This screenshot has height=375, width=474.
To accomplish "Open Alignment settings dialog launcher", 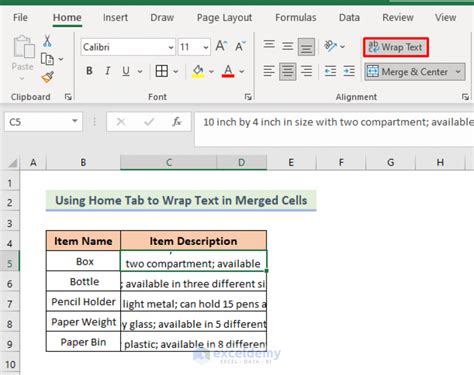I will click(465, 97).
